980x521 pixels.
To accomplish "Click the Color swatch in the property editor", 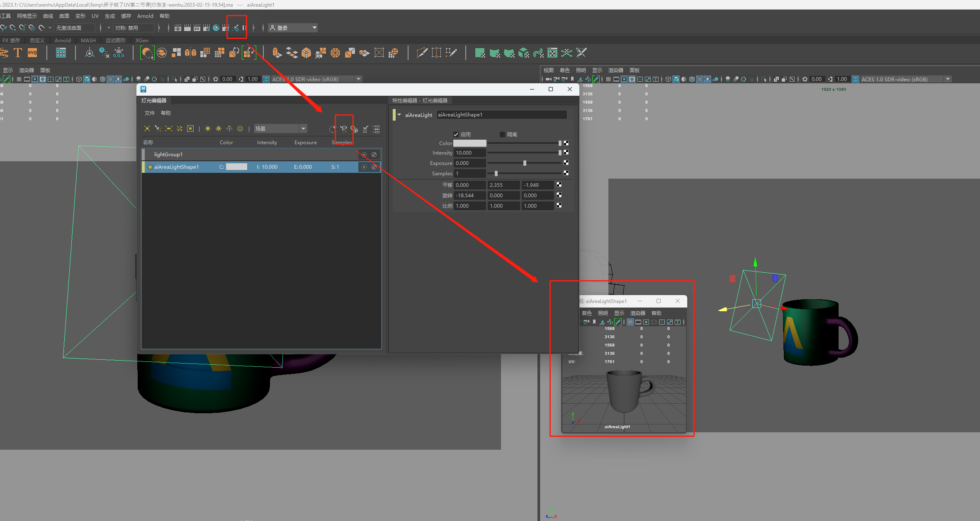I will click(x=469, y=143).
